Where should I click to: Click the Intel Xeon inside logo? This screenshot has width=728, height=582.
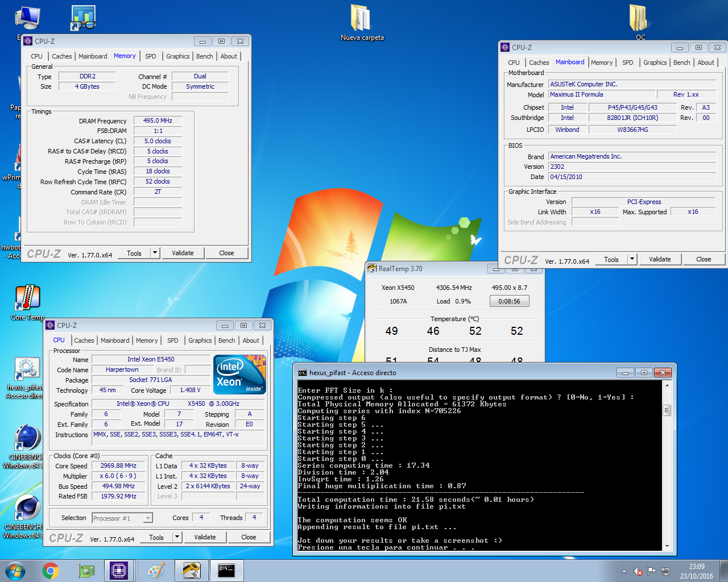[x=240, y=375]
